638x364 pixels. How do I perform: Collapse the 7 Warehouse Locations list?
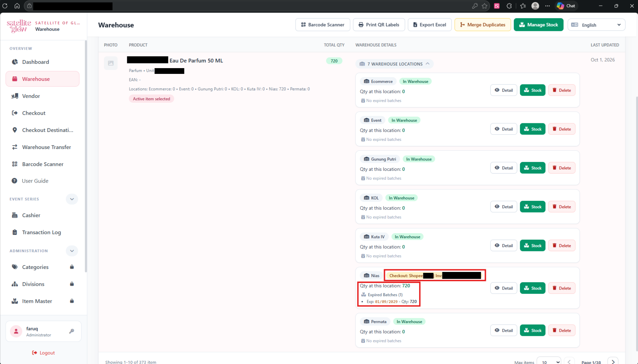click(394, 64)
